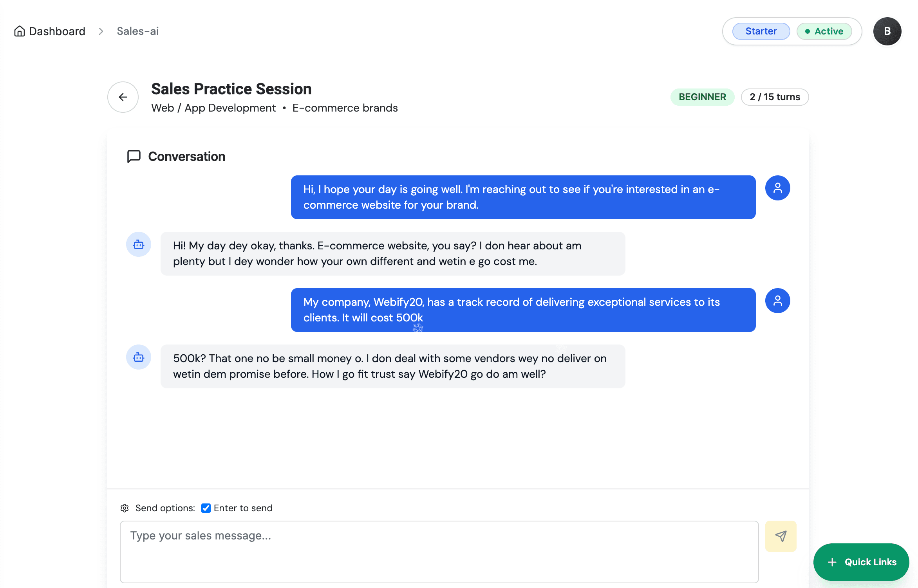
Task: Click the sales message input field
Action: tap(438, 552)
